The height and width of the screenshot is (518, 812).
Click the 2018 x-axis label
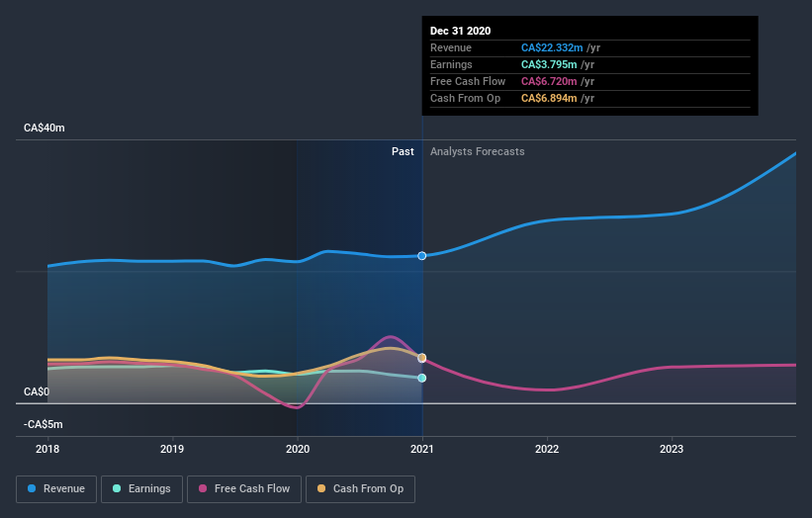tap(47, 449)
